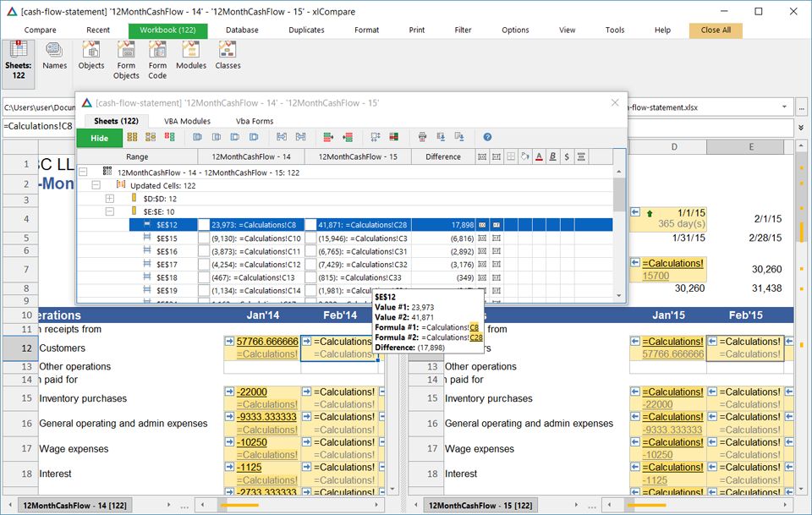
Task: Collapse the Updated Cells: 122 node
Action: [96, 185]
